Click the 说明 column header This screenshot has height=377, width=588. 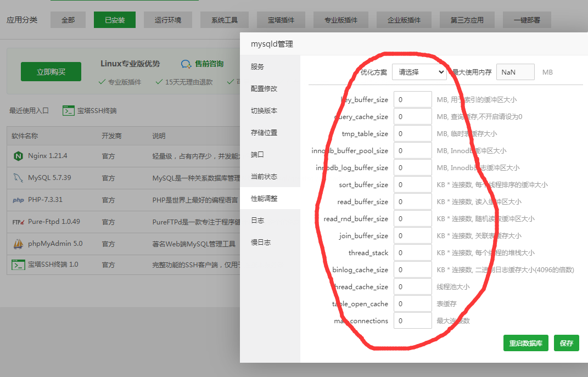159,136
